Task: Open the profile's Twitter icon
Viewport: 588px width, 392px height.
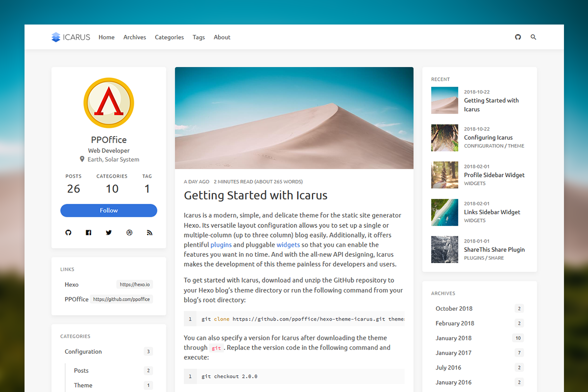Action: coord(109,233)
